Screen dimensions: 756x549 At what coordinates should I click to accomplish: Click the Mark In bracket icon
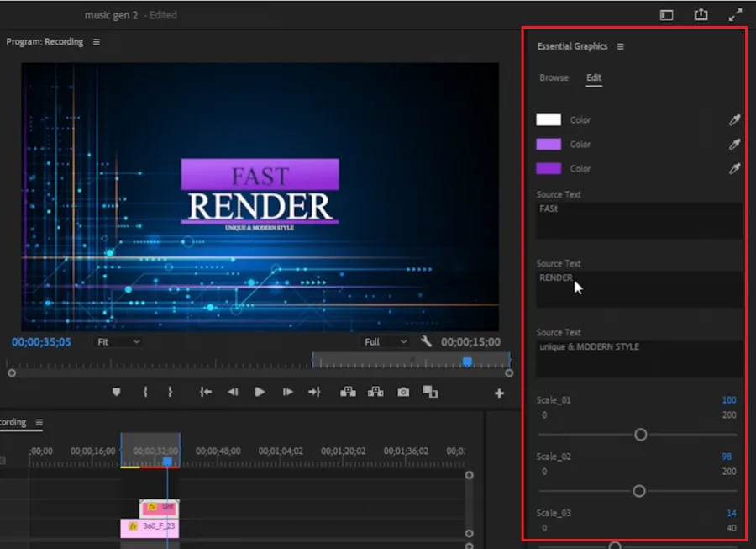pos(145,392)
